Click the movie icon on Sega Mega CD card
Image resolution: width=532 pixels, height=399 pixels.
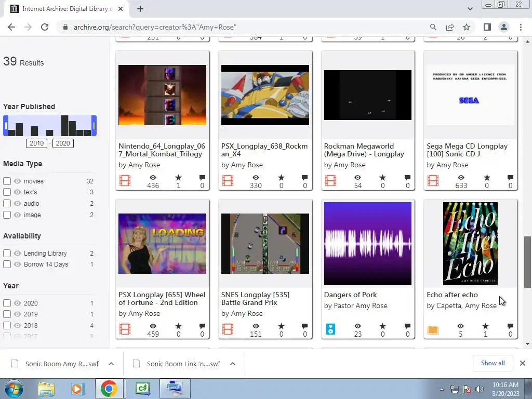tap(433, 180)
